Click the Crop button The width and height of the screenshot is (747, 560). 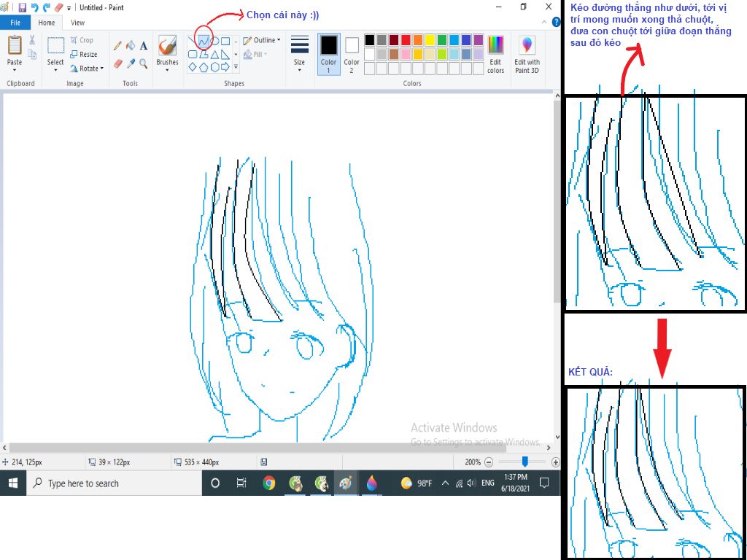coord(82,40)
